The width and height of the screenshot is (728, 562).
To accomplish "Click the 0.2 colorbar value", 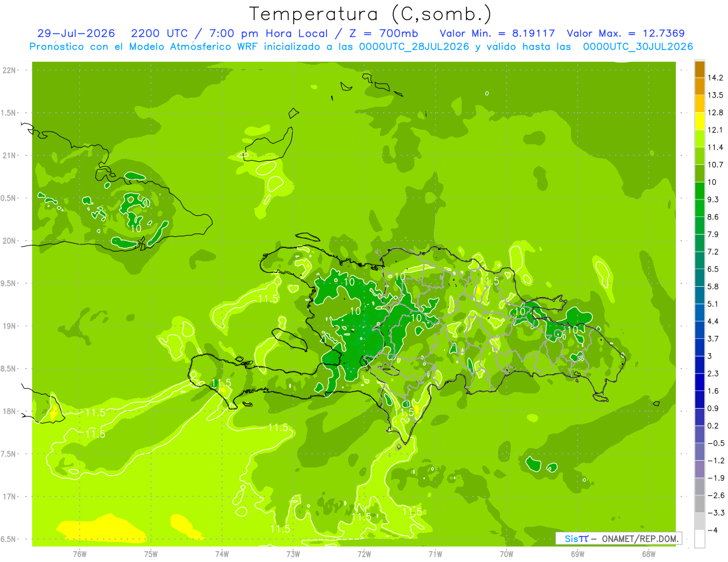I will click(714, 426).
